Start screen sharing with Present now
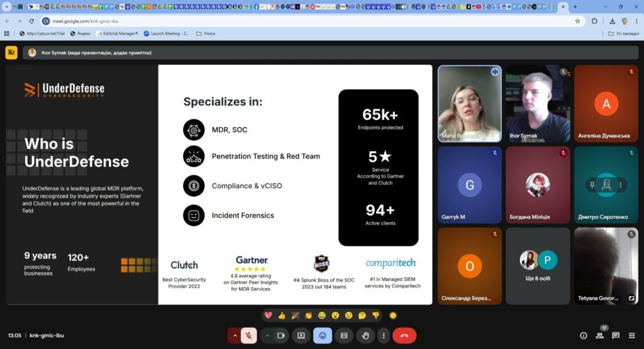The image size is (644, 349). click(301, 336)
